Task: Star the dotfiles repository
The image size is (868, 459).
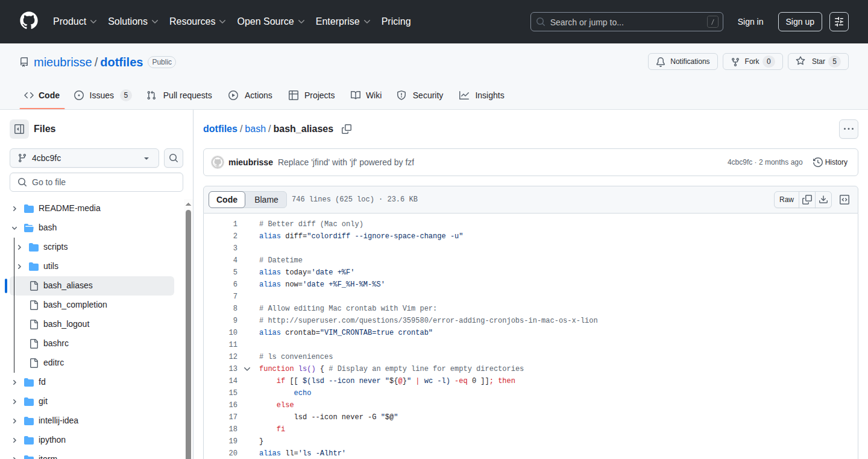Action: (818, 62)
